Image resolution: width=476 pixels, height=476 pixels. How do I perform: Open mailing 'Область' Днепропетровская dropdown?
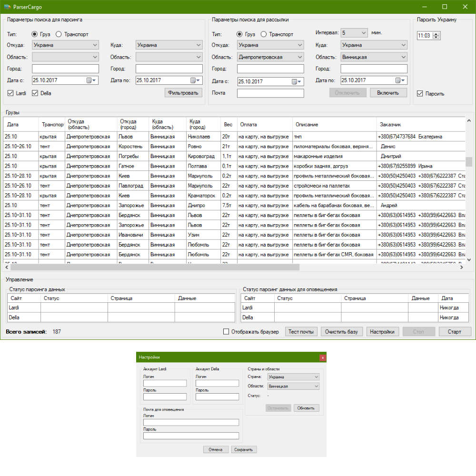click(x=299, y=57)
